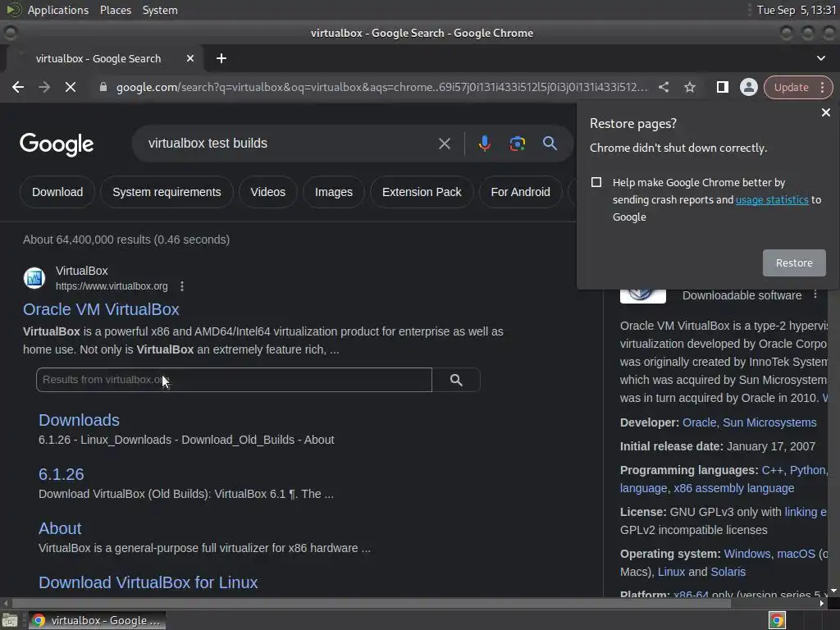
Task: Click virtualbox - Google taskbar entry
Action: 97,620
